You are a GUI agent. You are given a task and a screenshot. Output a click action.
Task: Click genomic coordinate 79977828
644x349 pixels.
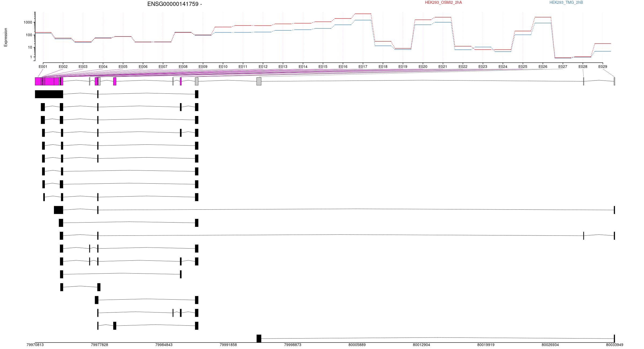pos(100,345)
